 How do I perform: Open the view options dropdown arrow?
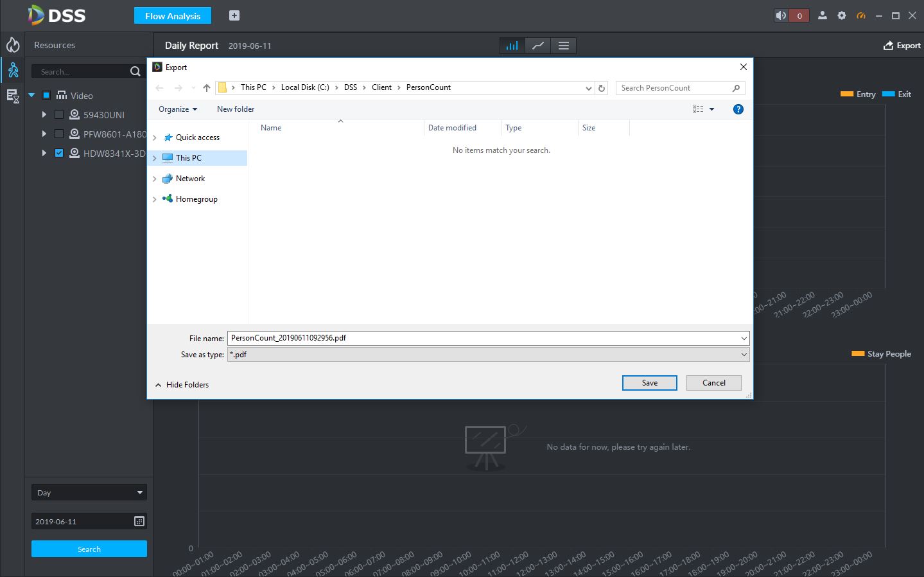click(711, 109)
